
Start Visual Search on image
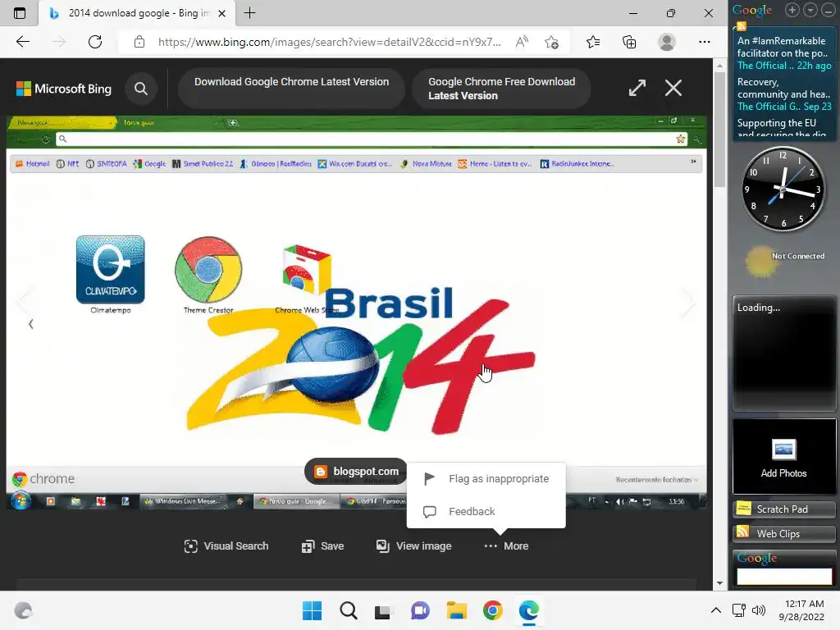click(x=226, y=546)
